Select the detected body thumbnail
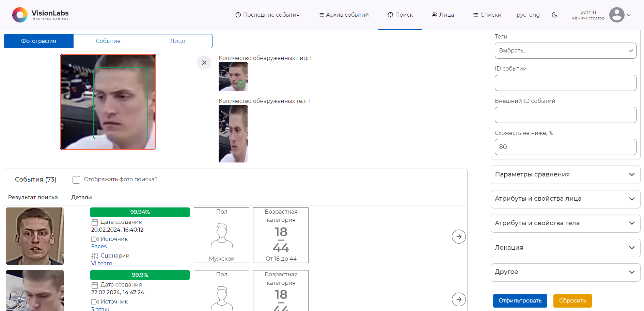Image resolution: width=644 pixels, height=311 pixels. tap(233, 134)
